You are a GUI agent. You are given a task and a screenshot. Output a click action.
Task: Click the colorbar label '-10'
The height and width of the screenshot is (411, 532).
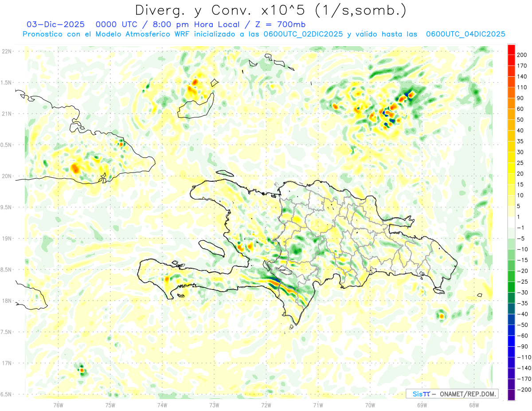coord(522,249)
